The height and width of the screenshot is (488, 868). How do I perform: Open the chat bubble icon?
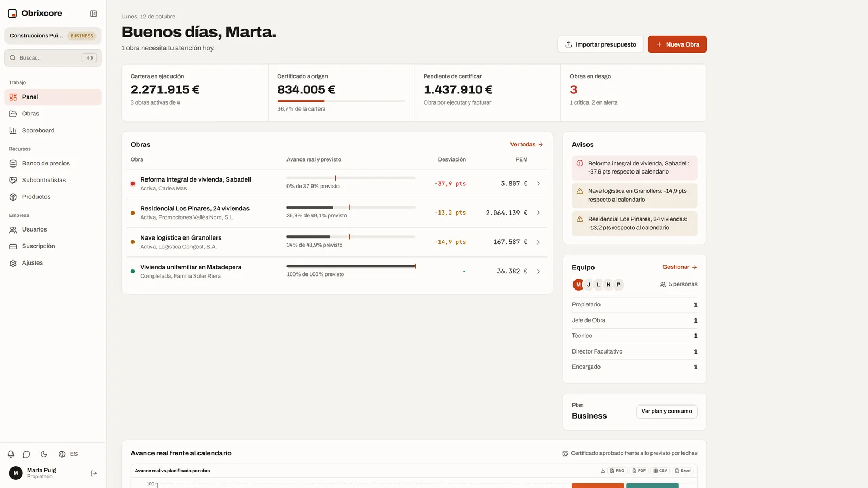27,454
